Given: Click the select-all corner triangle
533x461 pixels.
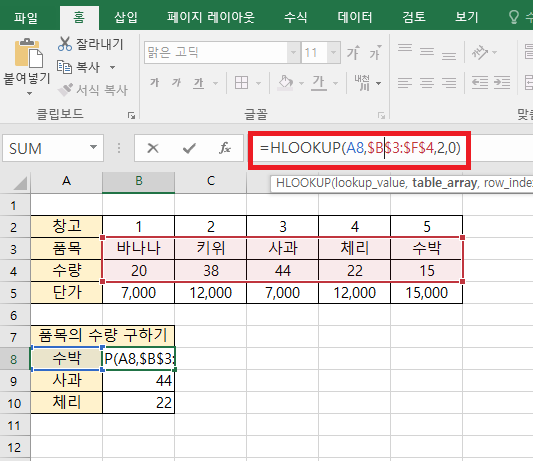Looking at the screenshot, I should [x=20, y=183].
